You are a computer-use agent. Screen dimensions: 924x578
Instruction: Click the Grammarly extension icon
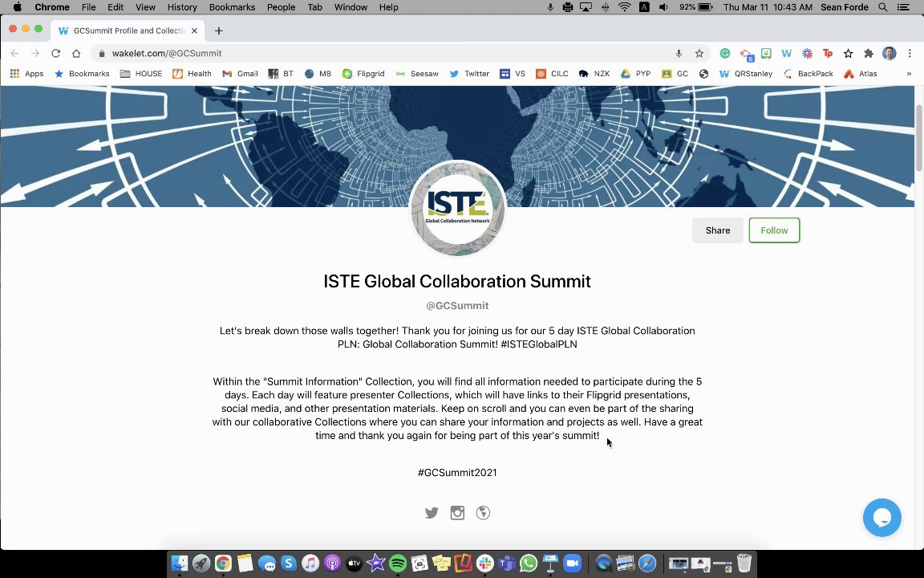(725, 54)
